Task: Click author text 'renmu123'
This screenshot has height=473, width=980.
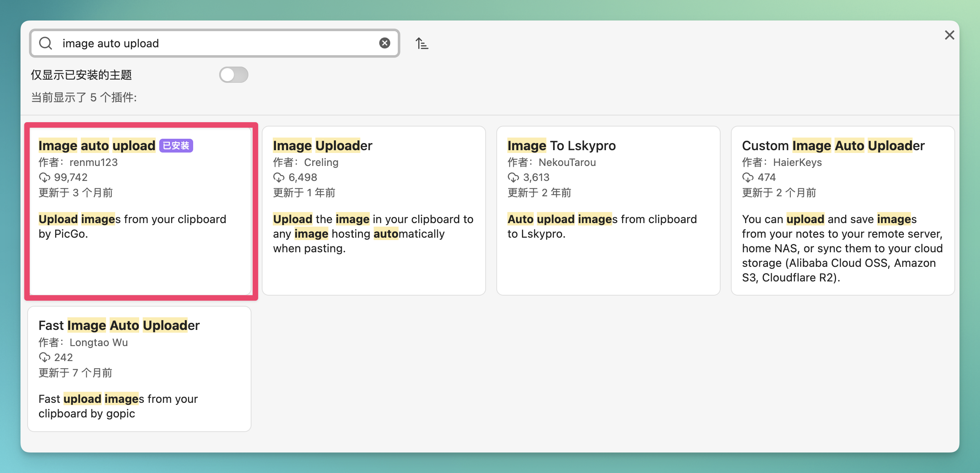Action: (x=94, y=162)
